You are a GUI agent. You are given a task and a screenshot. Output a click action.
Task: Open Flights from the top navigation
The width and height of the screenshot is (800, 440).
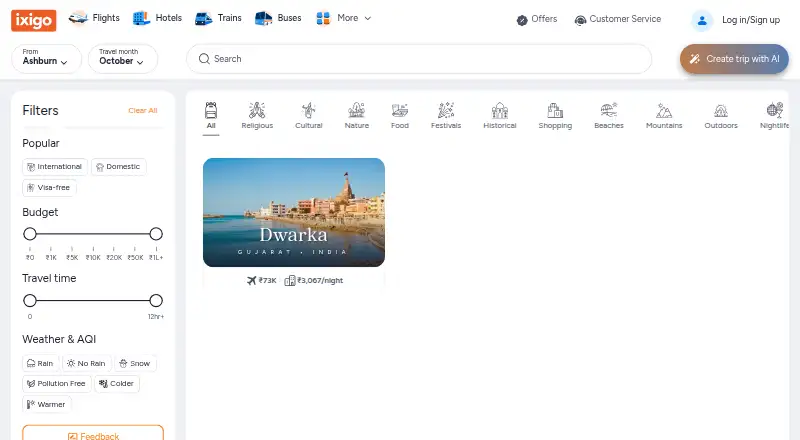click(94, 18)
